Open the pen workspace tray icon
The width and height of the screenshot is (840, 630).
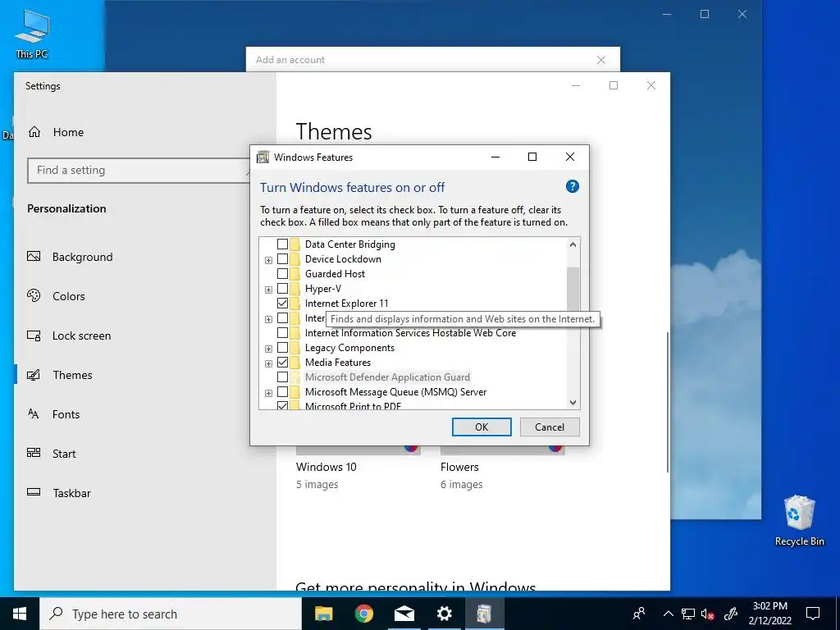tap(731, 614)
